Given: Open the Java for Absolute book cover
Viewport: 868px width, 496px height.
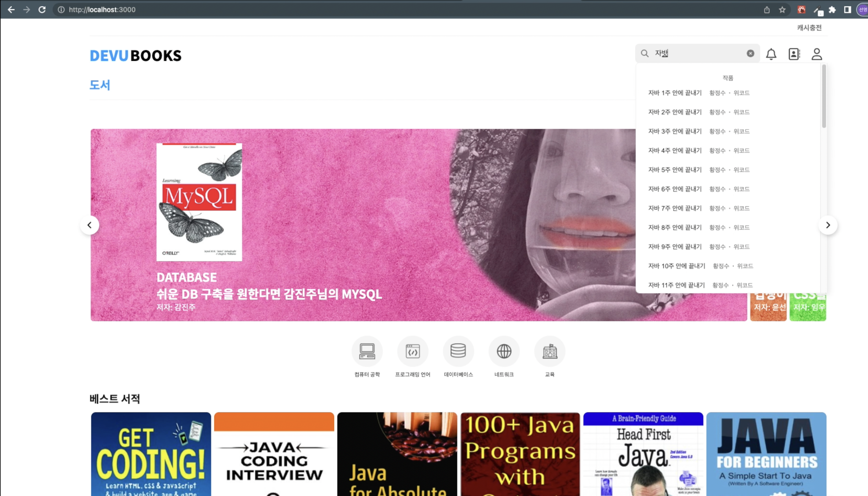Looking at the screenshot, I should tap(397, 454).
